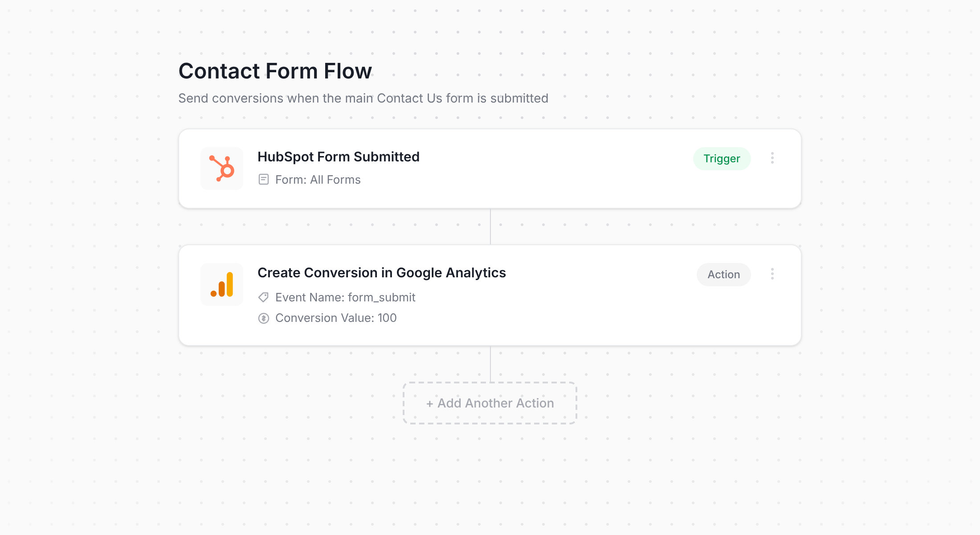Click Event Name: form_submit field
This screenshot has width=980, height=535.
click(345, 297)
